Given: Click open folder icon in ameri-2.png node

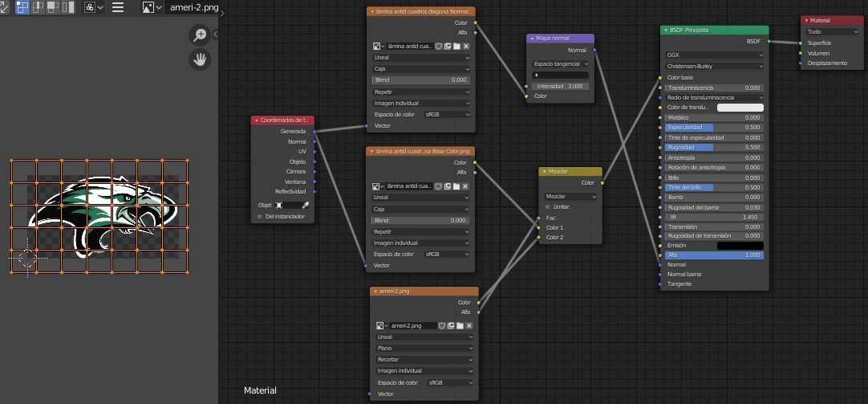Looking at the screenshot, I should click(x=460, y=326).
